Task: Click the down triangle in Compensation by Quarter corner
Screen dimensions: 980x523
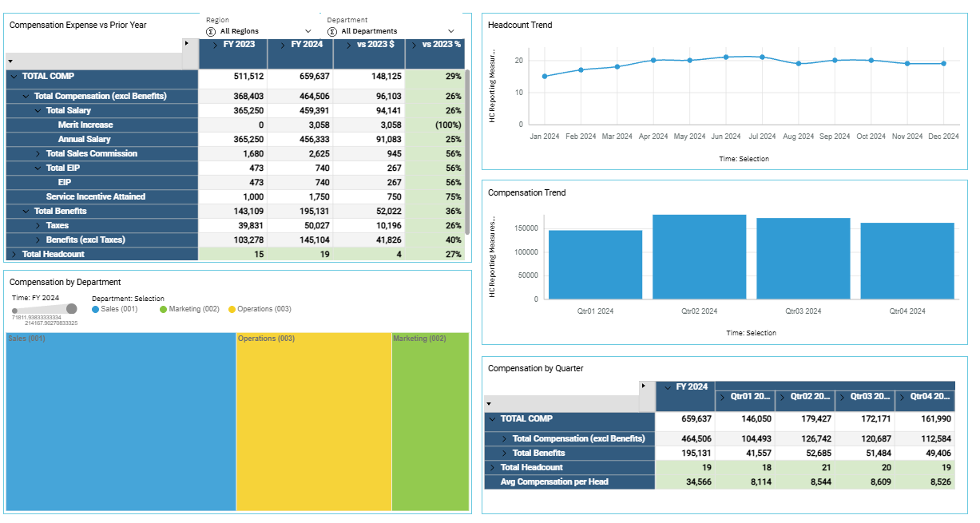Action: [x=489, y=404]
